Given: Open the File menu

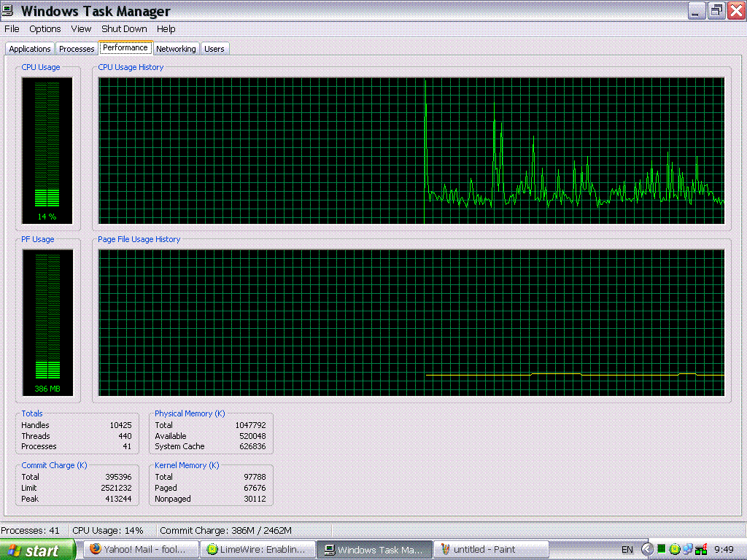Looking at the screenshot, I should [x=12, y=29].
